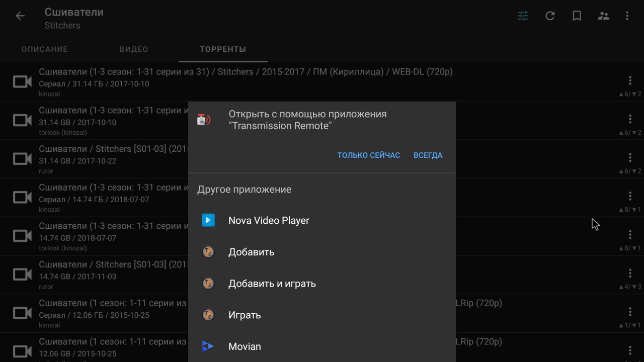Open more options for 2017-10-10 torlook torrent
Screen dimensions: 644x362
point(630,119)
